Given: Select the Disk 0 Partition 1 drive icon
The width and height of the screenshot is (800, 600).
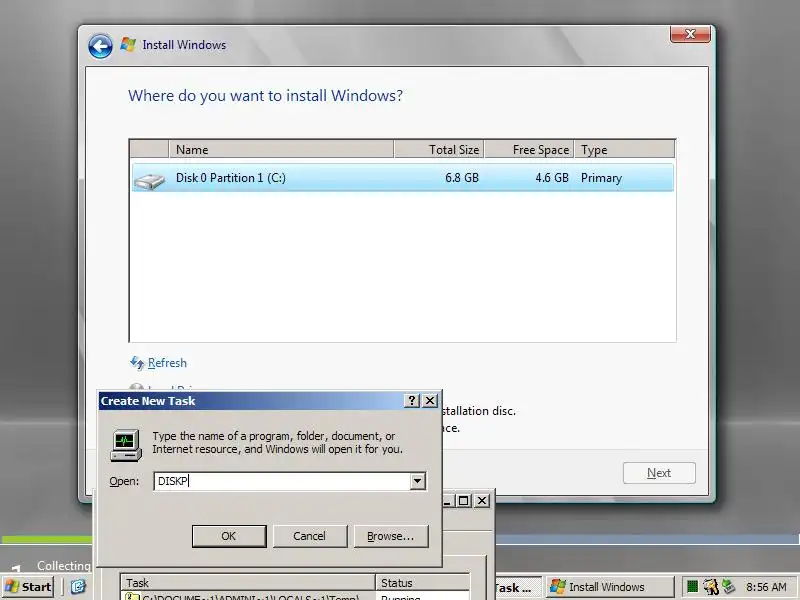Looking at the screenshot, I should tap(149, 180).
